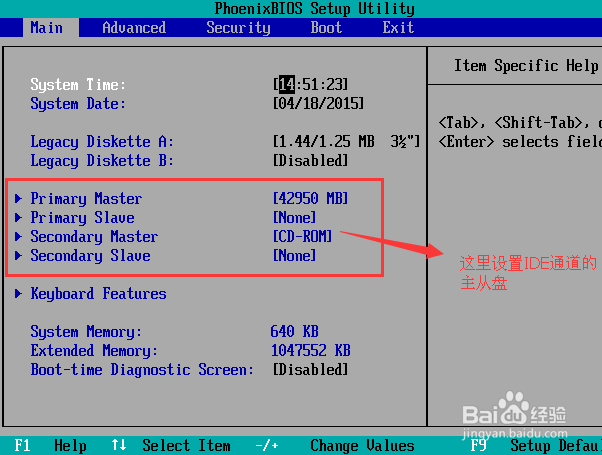
Task: Click the System Memory label
Action: coord(86,331)
